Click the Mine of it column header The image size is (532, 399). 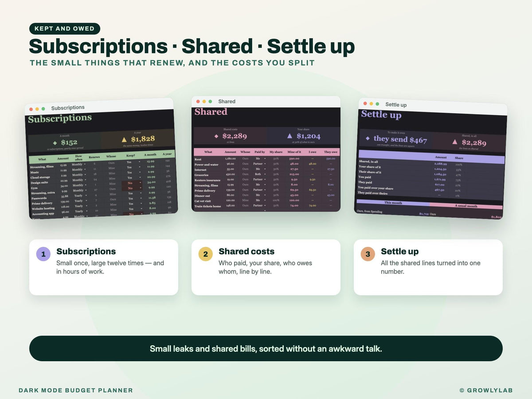pos(294,152)
